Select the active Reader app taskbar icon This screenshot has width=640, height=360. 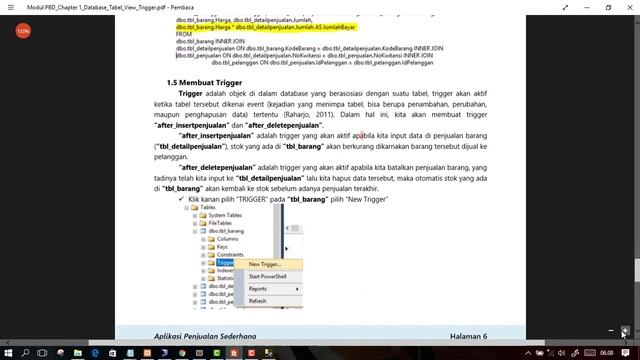tap(234, 353)
